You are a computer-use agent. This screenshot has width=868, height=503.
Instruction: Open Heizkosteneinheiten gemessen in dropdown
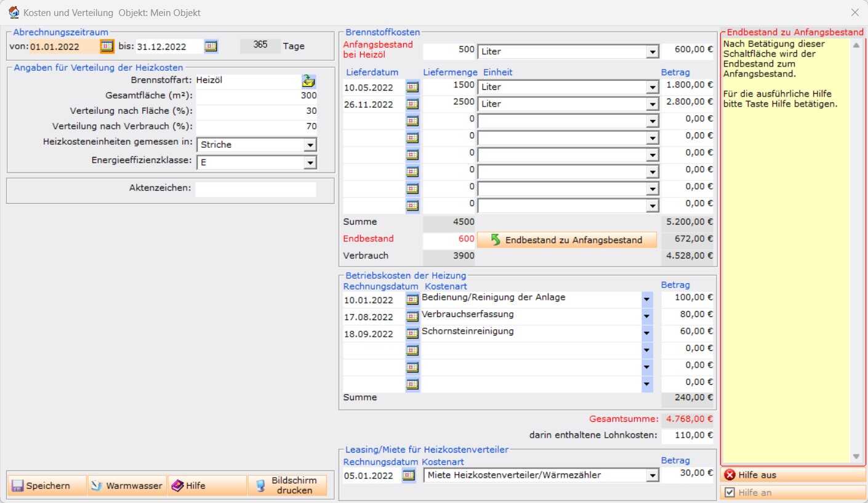[310, 145]
